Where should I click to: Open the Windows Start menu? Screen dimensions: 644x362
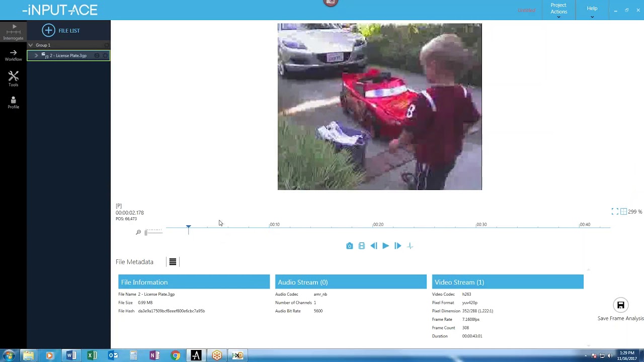[9, 355]
